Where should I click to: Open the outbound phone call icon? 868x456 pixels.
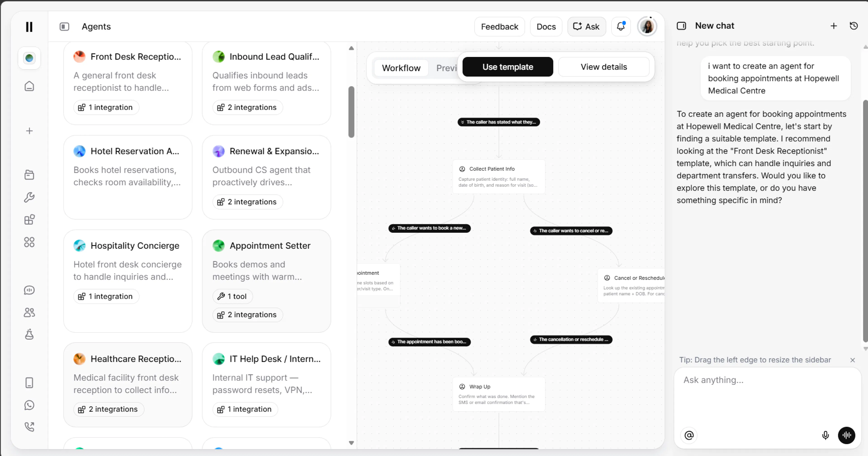pos(29,427)
